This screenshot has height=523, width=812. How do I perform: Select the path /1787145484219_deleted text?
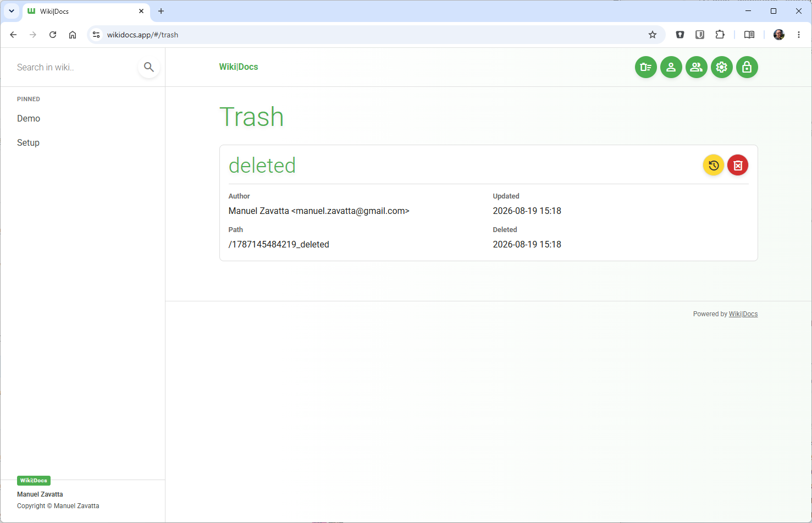[279, 244]
